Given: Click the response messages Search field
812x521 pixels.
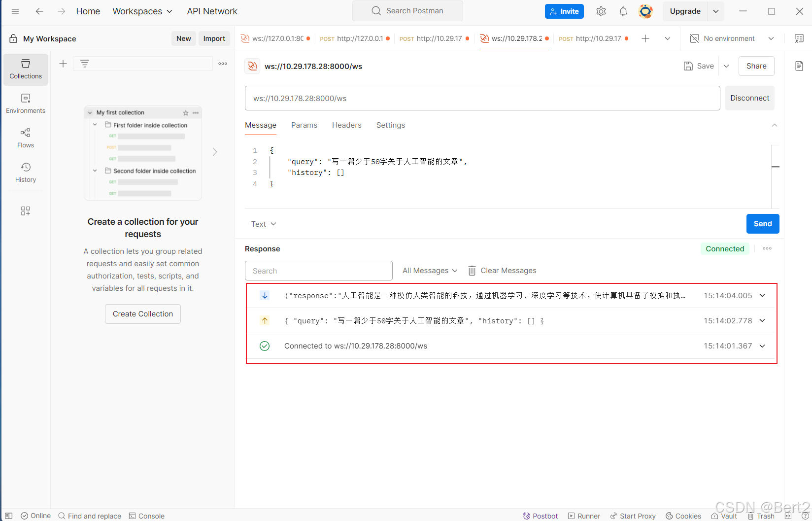Looking at the screenshot, I should [319, 271].
